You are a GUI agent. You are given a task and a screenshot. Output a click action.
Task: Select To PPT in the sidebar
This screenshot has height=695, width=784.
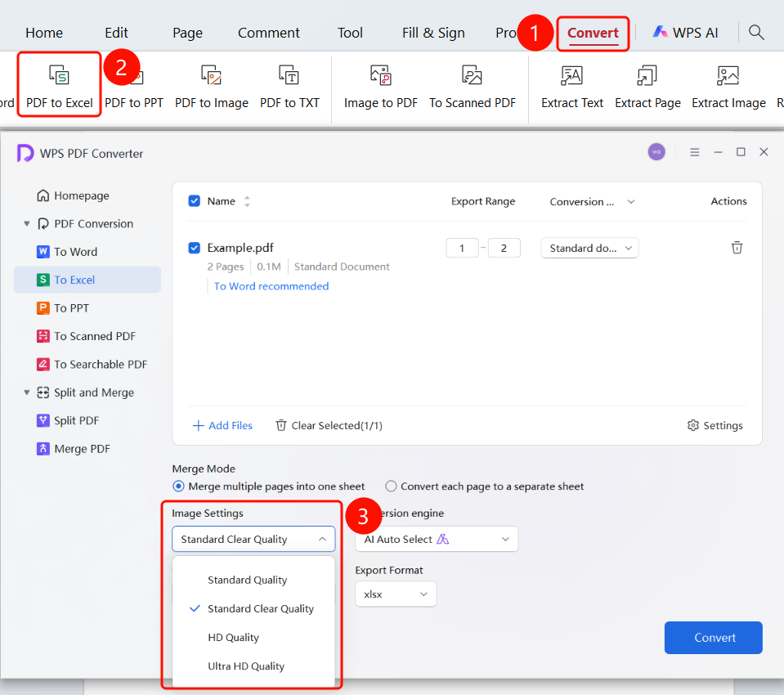[x=63, y=308]
